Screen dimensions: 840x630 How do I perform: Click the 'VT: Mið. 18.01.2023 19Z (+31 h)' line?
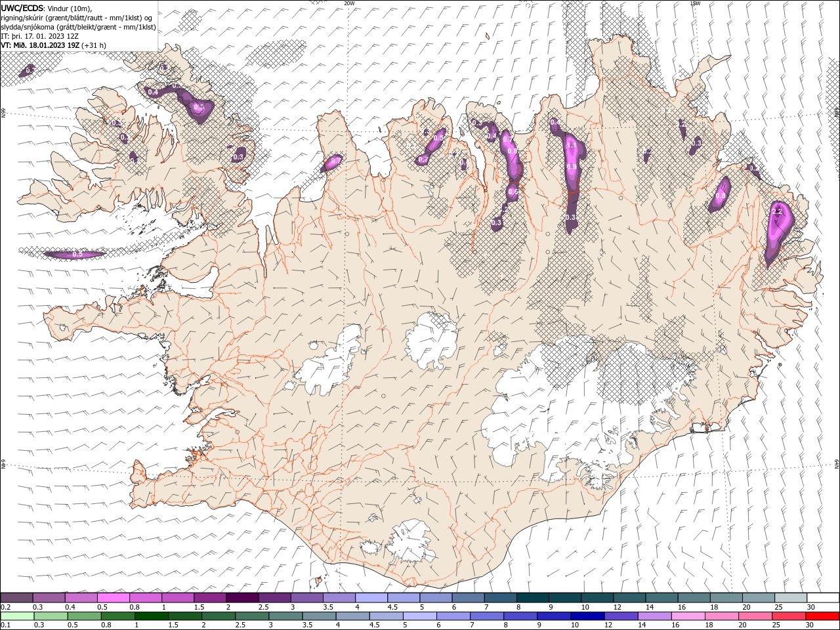tap(54, 45)
